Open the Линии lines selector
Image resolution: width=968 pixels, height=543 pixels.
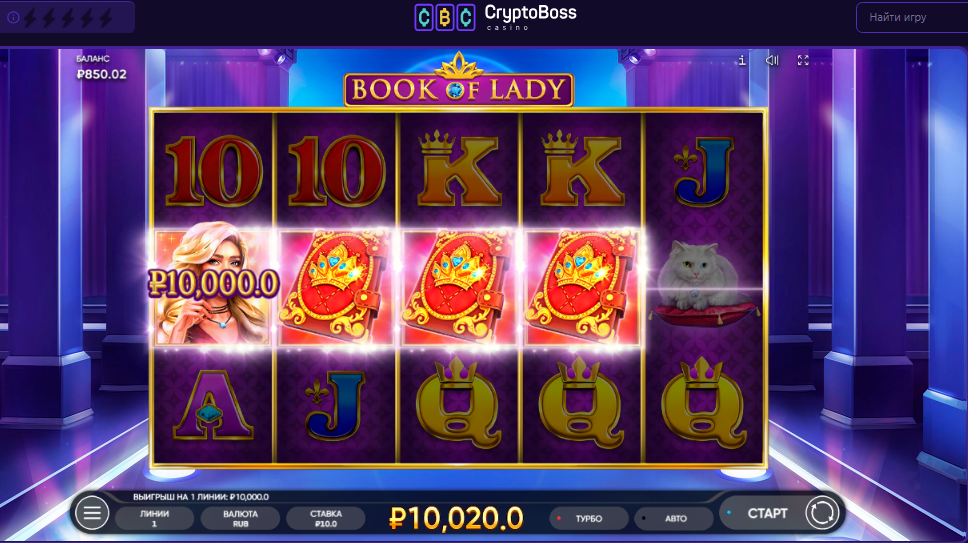tap(154, 518)
